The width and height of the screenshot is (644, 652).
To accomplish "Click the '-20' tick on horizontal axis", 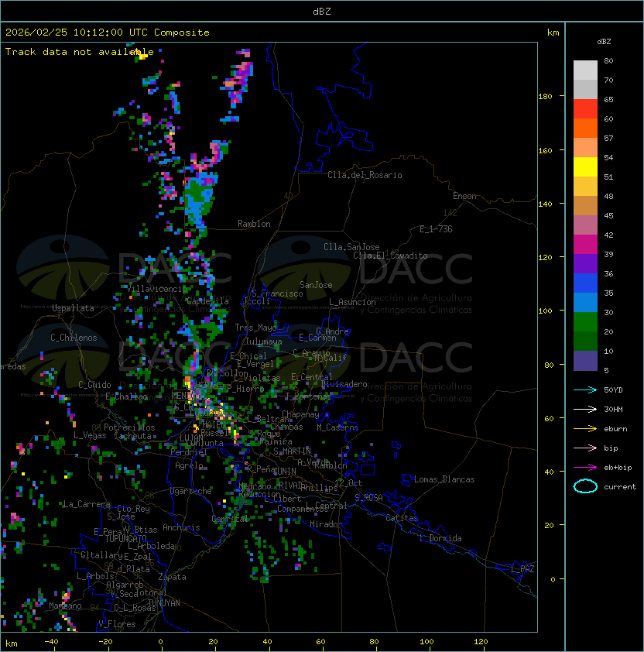I will (105, 642).
